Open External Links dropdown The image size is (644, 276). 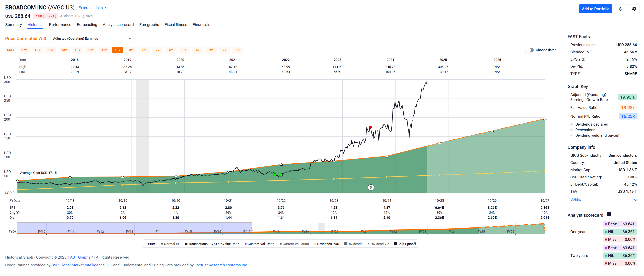(x=93, y=8)
